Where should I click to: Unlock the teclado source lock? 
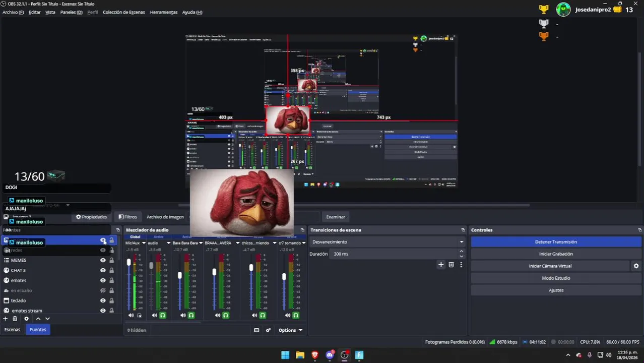pyautogui.click(x=111, y=300)
